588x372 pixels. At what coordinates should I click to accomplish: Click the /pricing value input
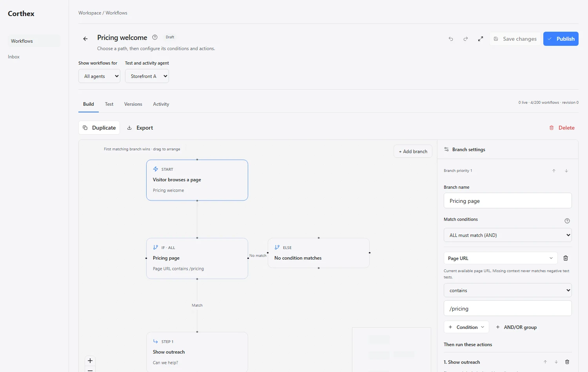pos(508,309)
